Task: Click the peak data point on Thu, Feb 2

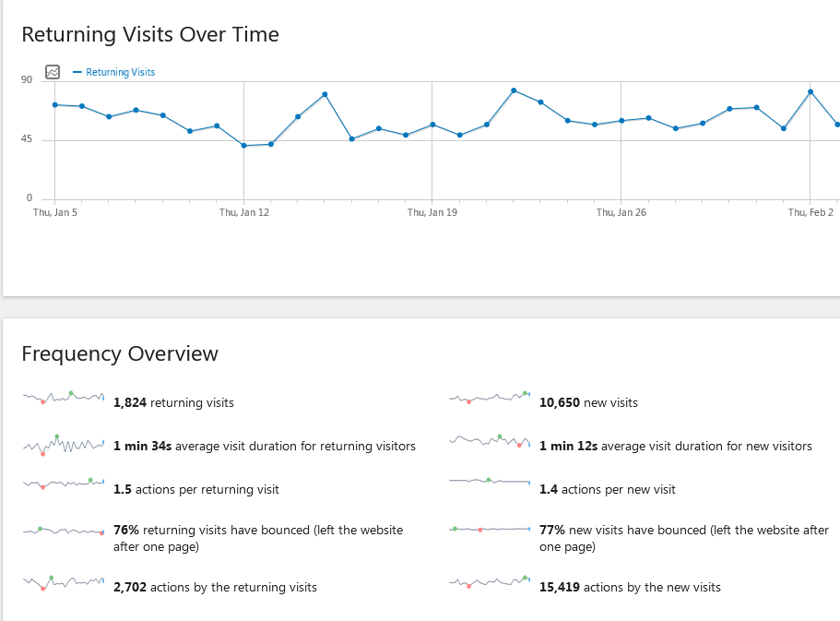Action: tap(810, 91)
